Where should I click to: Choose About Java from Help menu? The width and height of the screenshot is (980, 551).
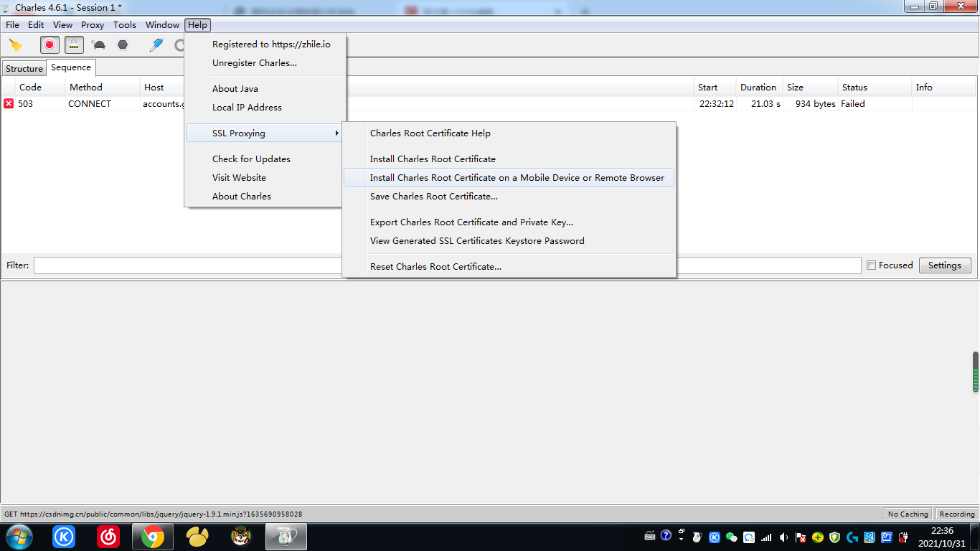click(265, 89)
